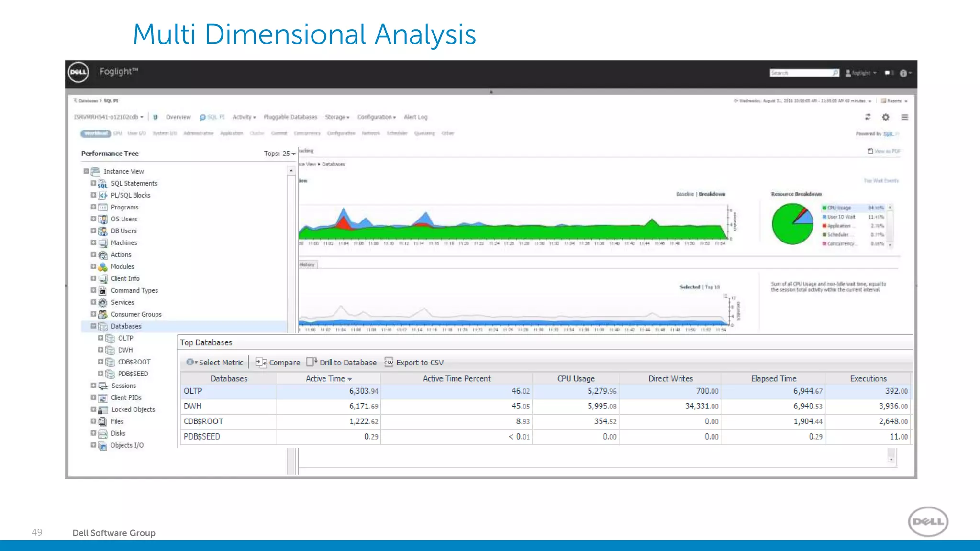Click the search magnifier icon
Screen dimensions: 980x551
click(835, 73)
